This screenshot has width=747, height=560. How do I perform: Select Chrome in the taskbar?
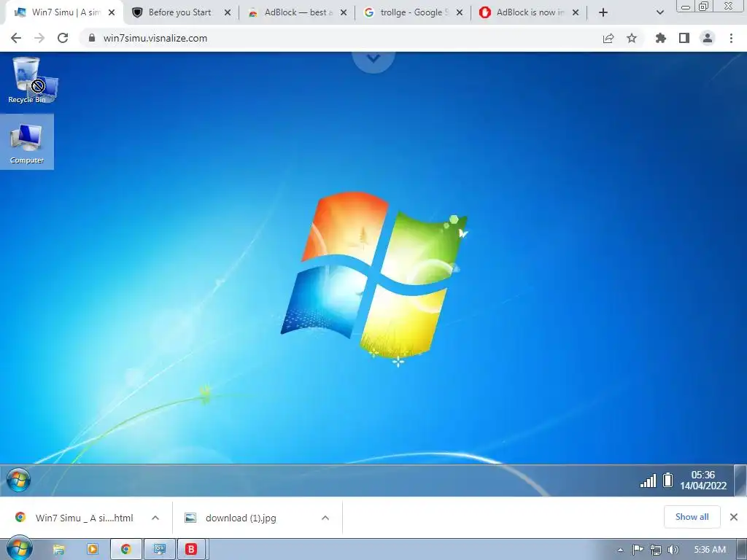click(125, 550)
